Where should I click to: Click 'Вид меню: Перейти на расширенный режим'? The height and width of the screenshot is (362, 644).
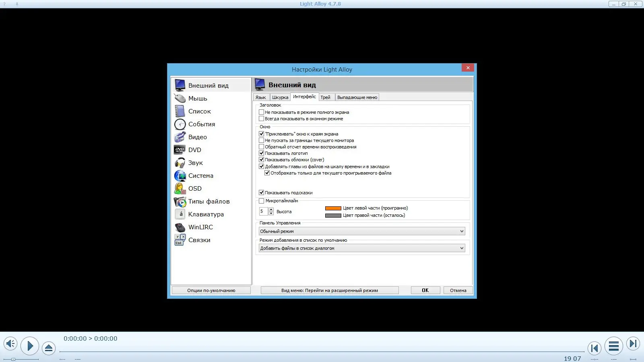pyautogui.click(x=330, y=290)
